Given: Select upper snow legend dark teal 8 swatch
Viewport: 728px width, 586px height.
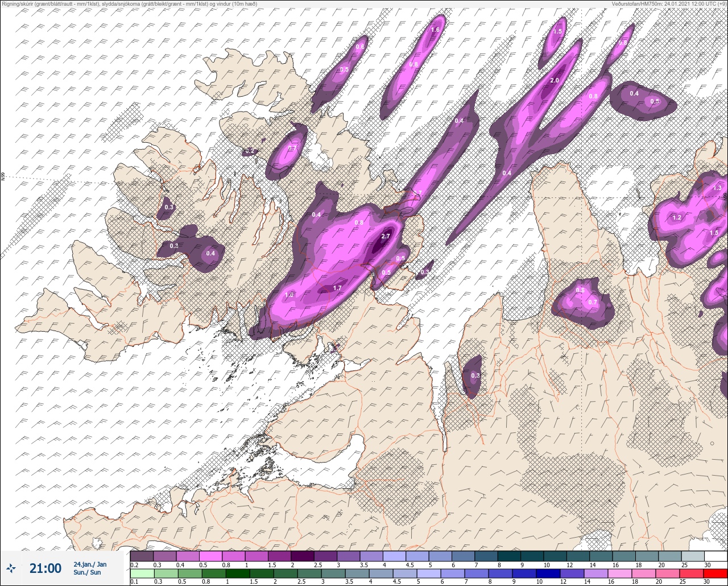Looking at the screenshot, I should tap(509, 556).
